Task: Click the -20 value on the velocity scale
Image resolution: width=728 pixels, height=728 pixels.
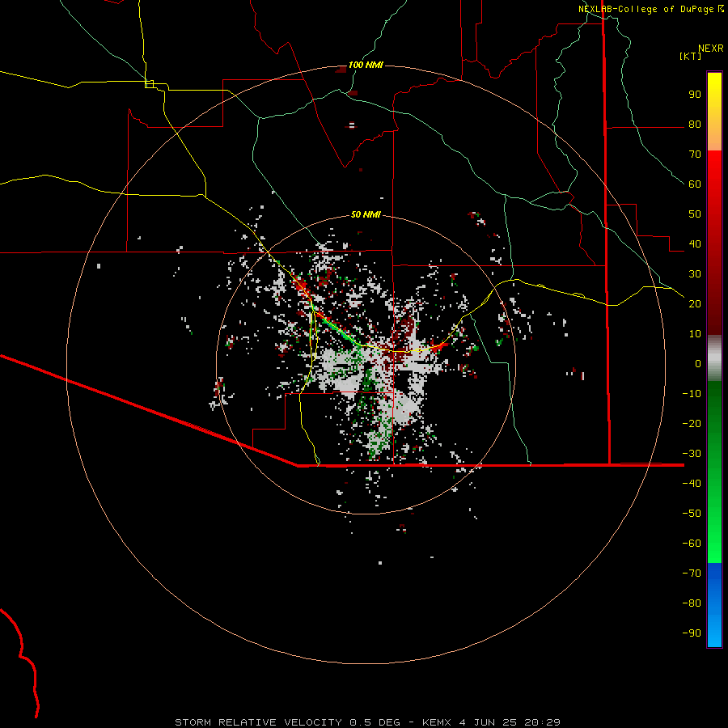Action: [692, 423]
